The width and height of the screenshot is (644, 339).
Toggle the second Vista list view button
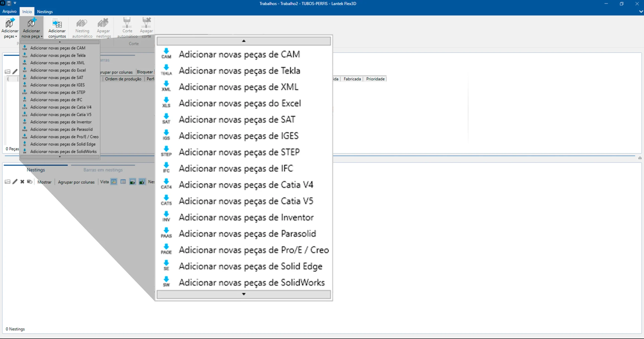click(x=123, y=182)
